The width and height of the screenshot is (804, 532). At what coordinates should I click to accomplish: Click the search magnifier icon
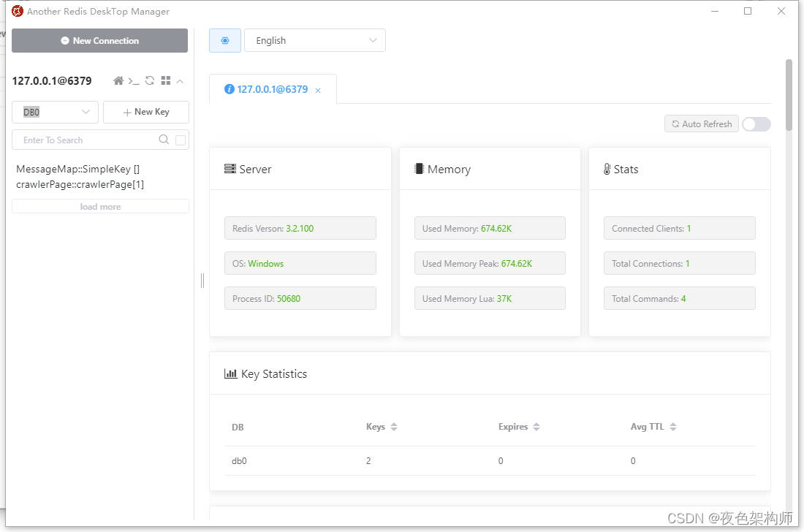[x=164, y=140]
